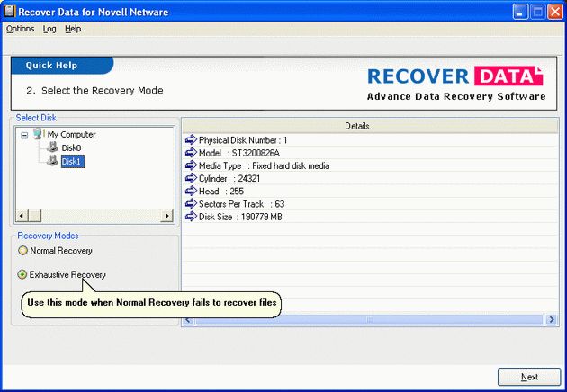Click arrow icon beside Model row
This screenshot has width=567, height=392.
point(191,153)
